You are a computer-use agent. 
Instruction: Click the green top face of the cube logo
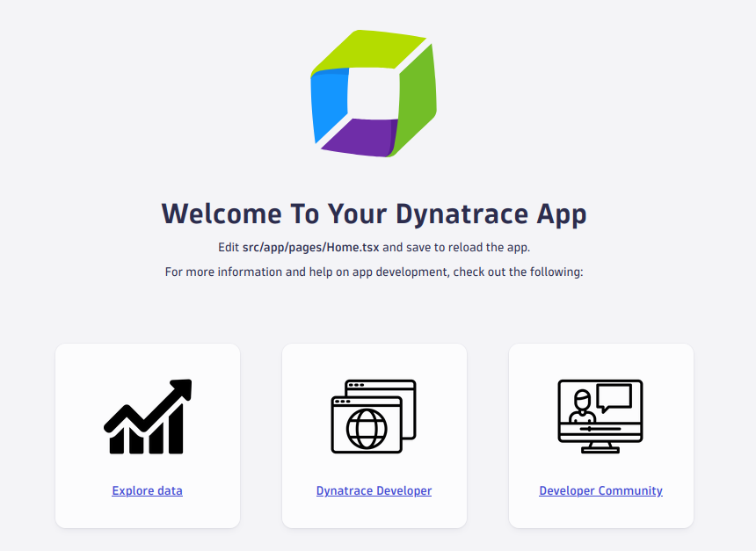coord(374,51)
